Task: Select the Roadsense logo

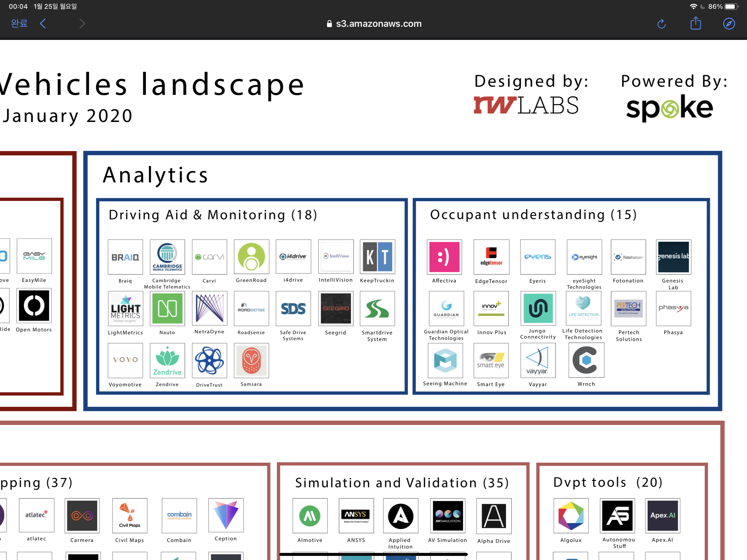Action: tap(251, 308)
